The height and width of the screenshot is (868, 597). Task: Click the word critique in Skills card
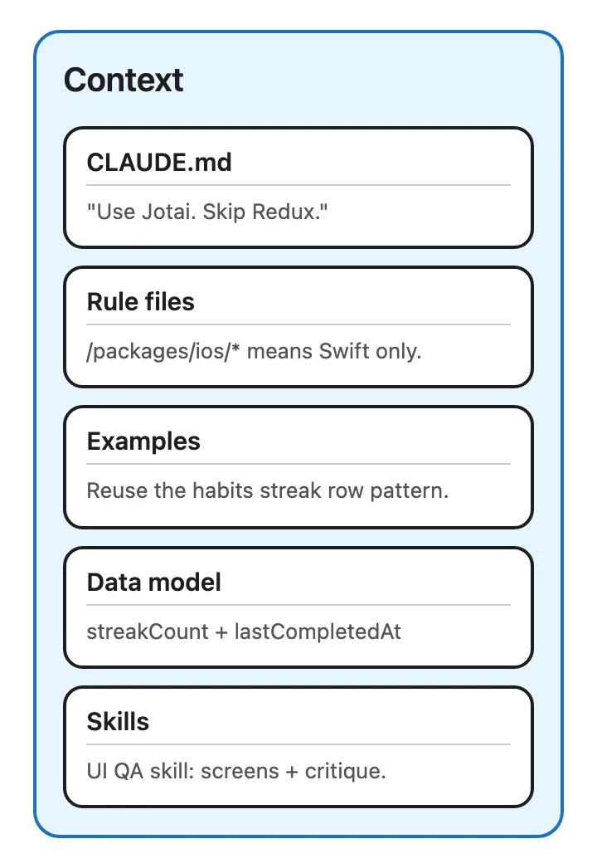tap(342, 772)
